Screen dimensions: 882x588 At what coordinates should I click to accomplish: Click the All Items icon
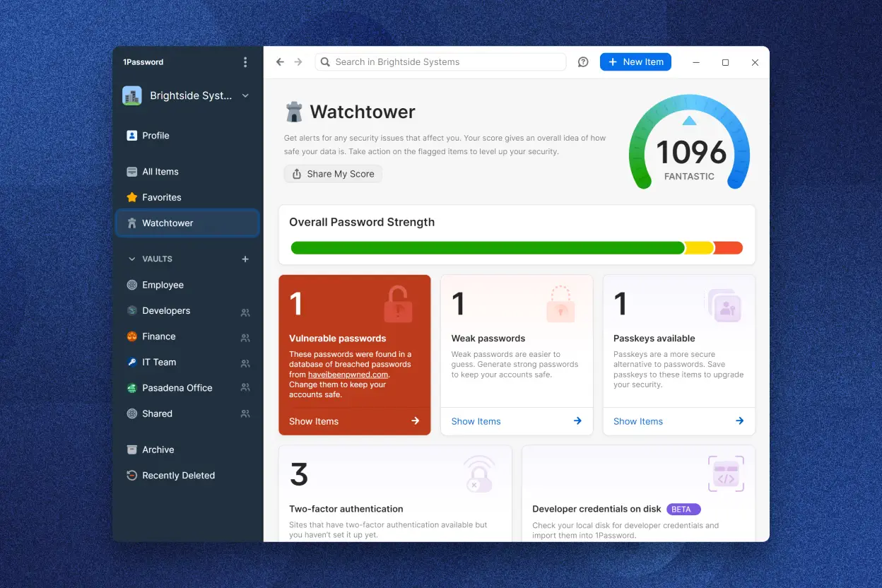tap(132, 171)
